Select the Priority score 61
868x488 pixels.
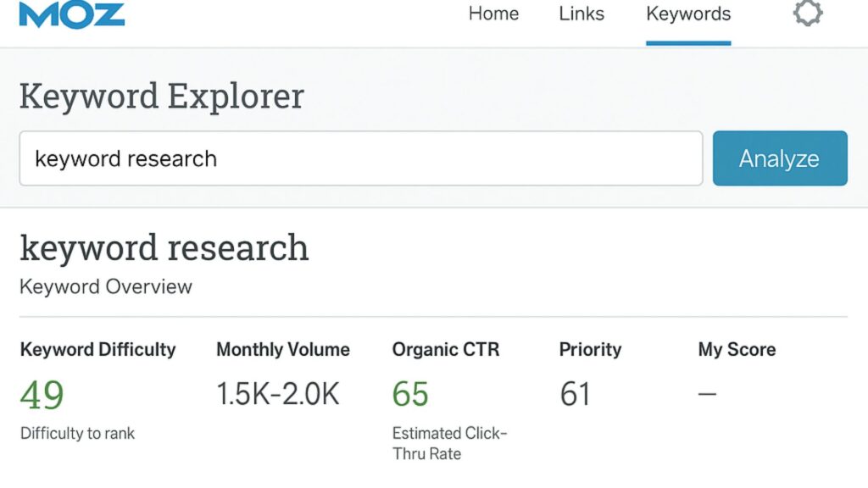coord(576,394)
